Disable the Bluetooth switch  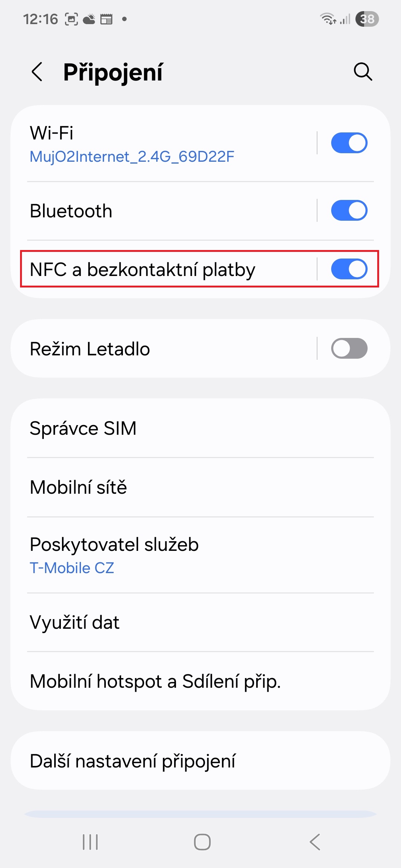[349, 210]
